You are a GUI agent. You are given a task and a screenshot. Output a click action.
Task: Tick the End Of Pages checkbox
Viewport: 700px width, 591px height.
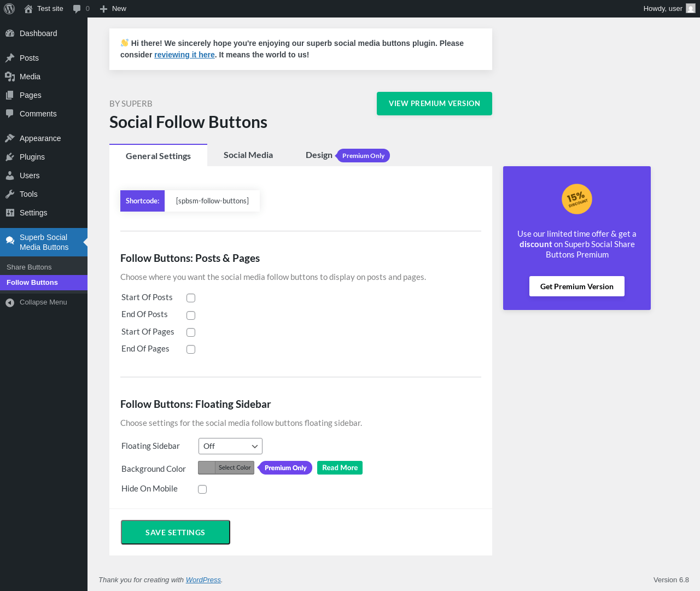click(x=191, y=349)
